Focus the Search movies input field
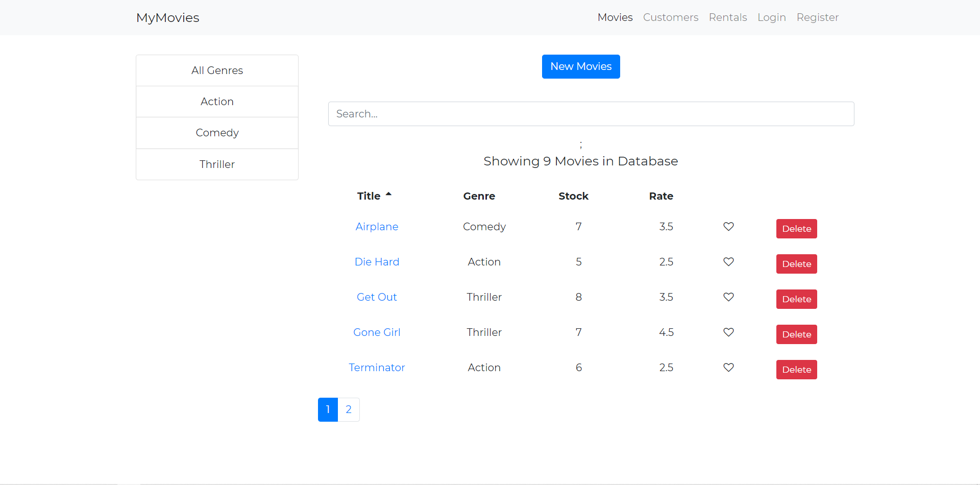The width and height of the screenshot is (980, 485). [x=591, y=114]
